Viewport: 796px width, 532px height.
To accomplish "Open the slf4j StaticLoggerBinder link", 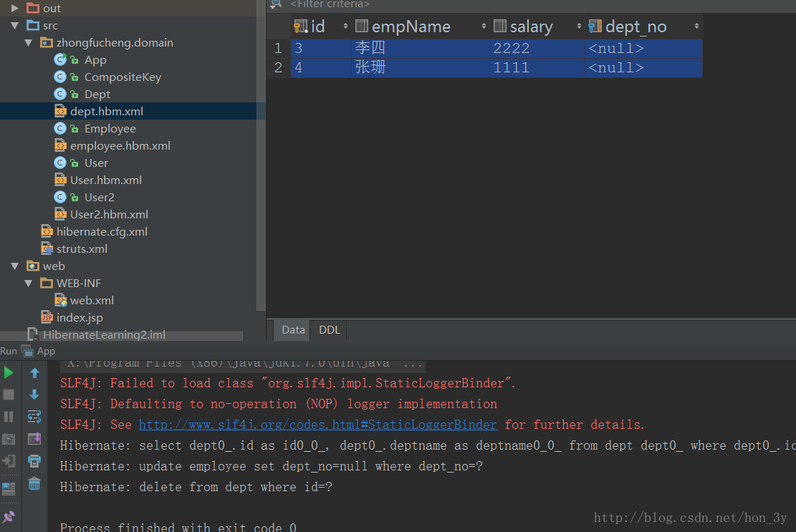I will point(318,425).
